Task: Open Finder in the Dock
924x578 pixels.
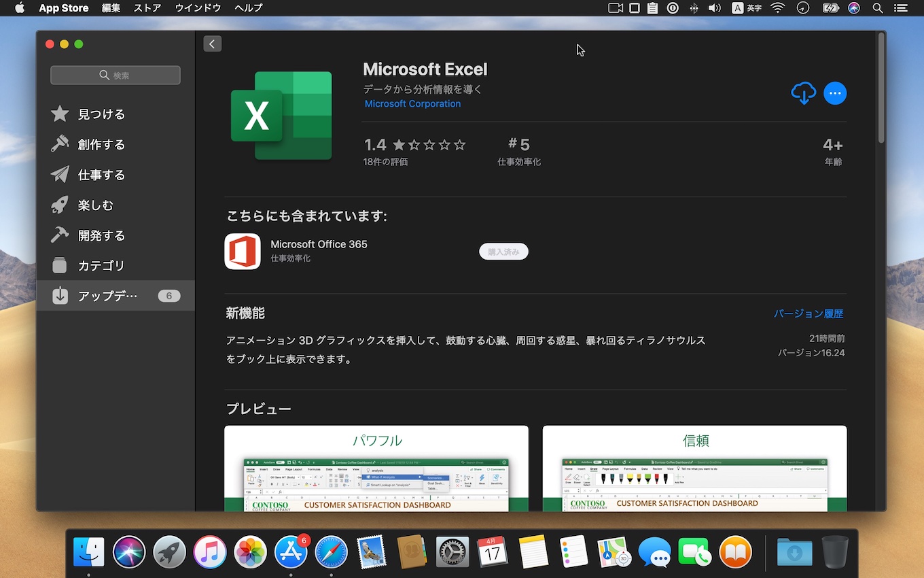Action: tap(89, 551)
